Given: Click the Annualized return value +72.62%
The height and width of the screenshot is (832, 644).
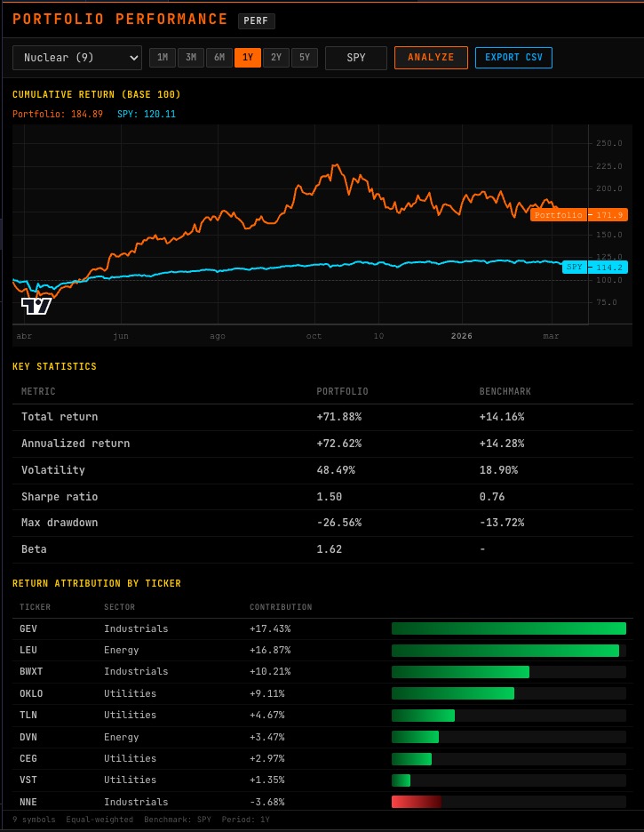Looking at the screenshot, I should (339, 444).
